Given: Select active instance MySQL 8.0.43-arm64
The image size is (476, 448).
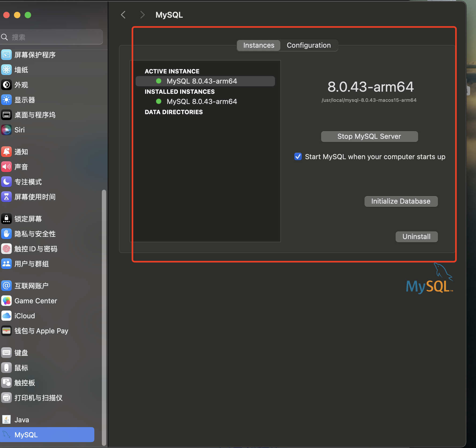Looking at the screenshot, I should [x=205, y=81].
